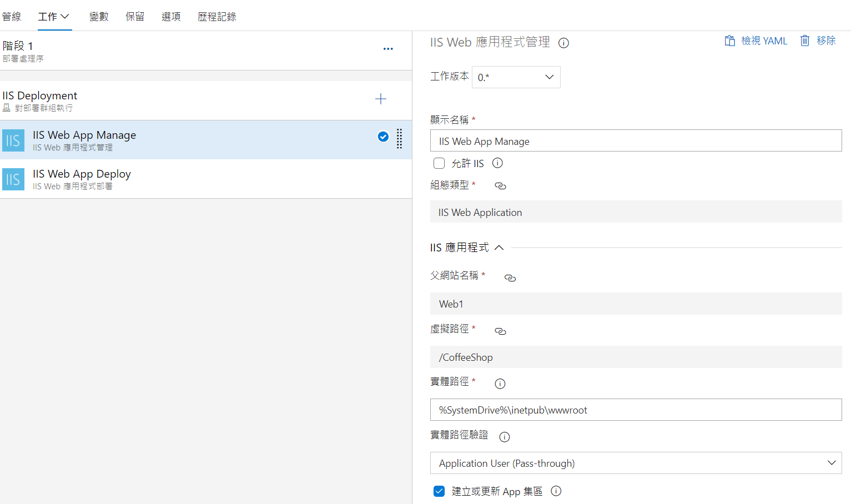Uncheck the 建立或更新 App 集區 checkbox
The image size is (851, 504).
pos(439,491)
